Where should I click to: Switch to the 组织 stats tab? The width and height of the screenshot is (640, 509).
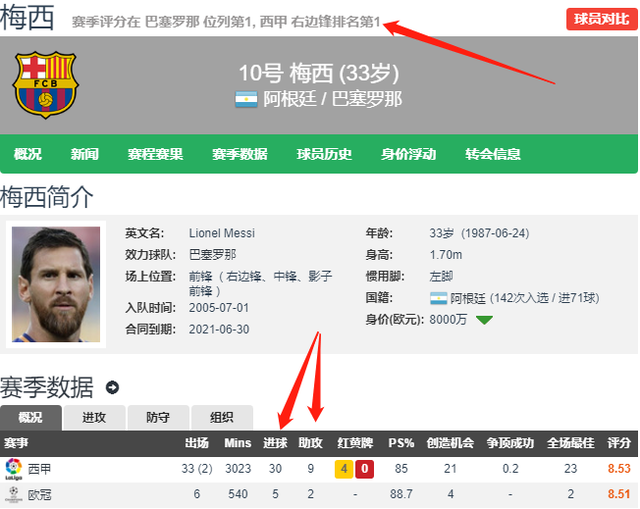222,418
